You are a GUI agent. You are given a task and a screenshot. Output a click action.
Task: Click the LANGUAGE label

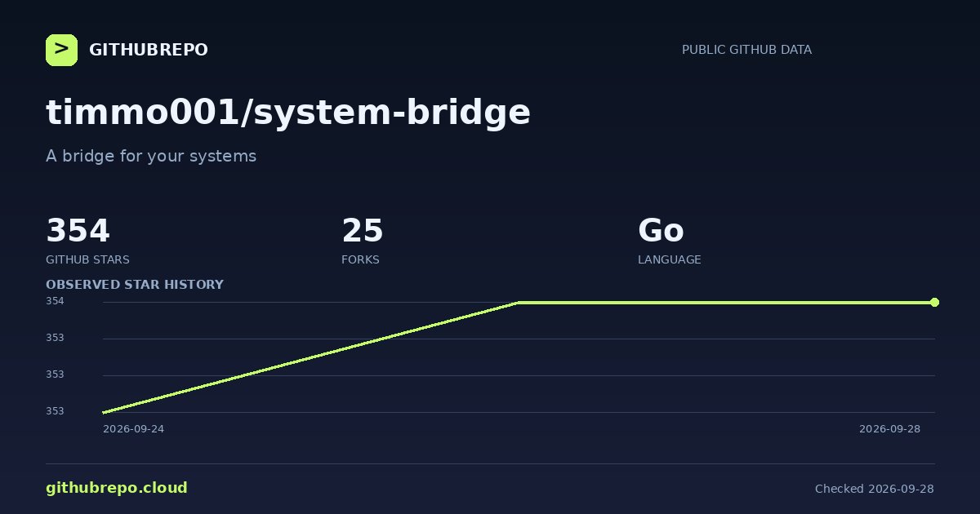[670, 259]
